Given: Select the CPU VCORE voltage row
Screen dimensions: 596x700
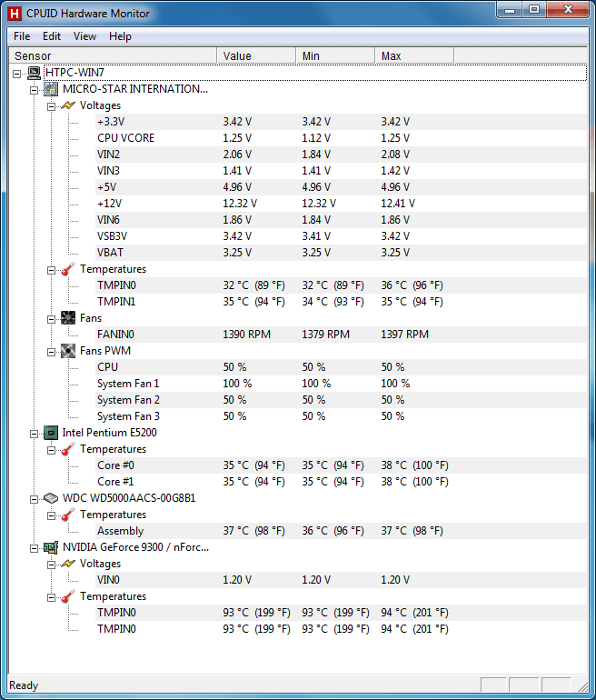Looking at the screenshot, I should point(342,138).
